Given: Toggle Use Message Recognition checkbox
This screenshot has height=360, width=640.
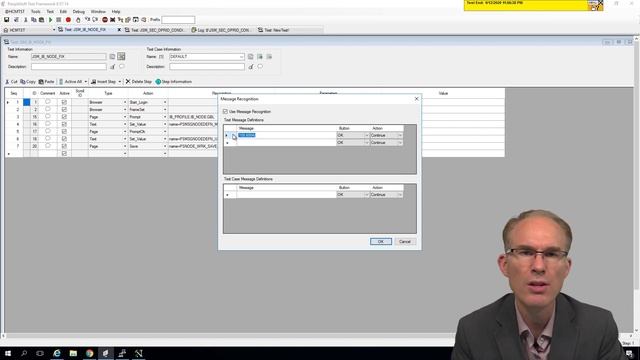Looking at the screenshot, I should [x=225, y=111].
